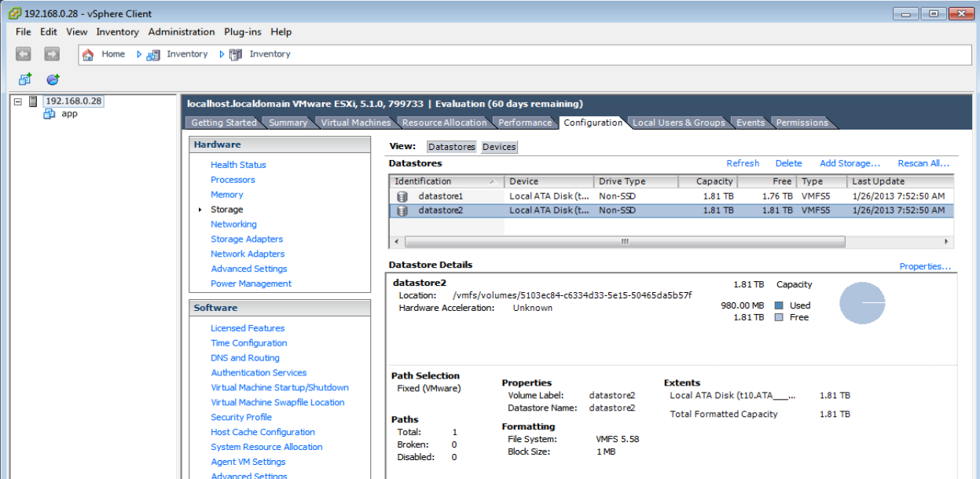Click the Delete datastore link

(788, 163)
